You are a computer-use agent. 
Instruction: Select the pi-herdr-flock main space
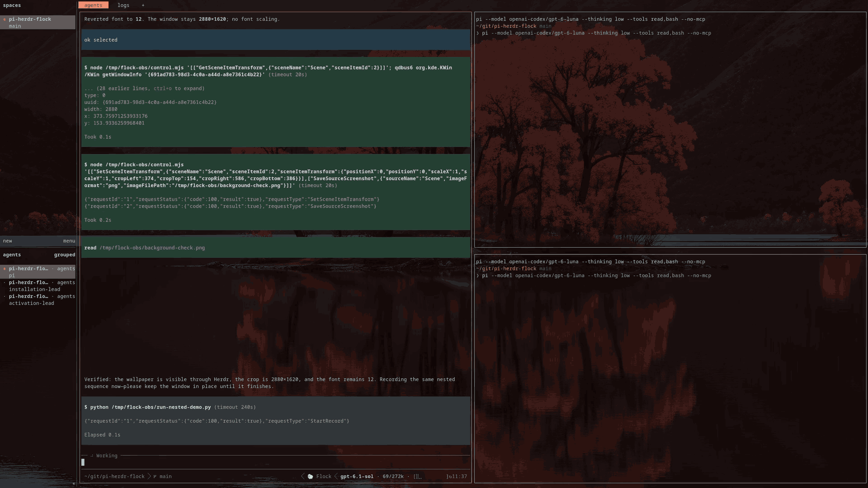38,23
